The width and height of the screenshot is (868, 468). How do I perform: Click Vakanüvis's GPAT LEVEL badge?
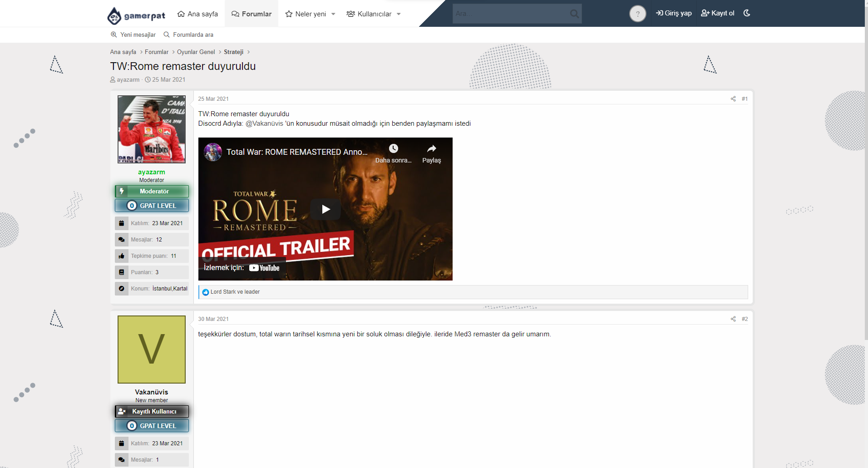click(x=152, y=426)
